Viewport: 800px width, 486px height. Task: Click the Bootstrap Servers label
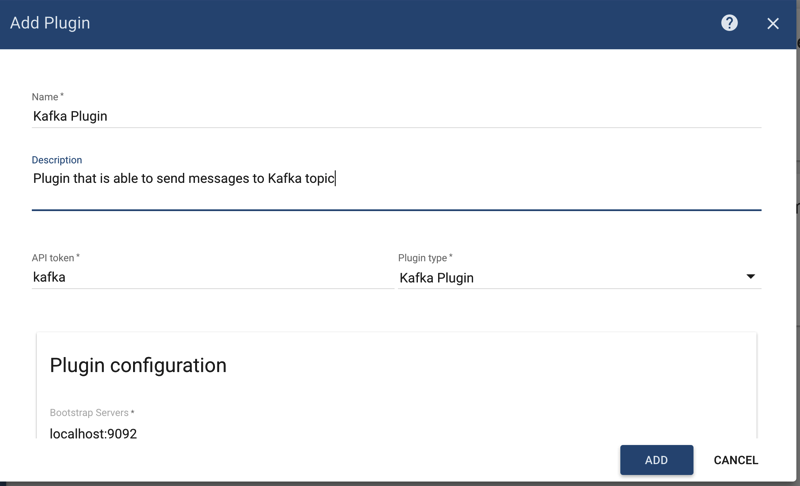point(90,413)
